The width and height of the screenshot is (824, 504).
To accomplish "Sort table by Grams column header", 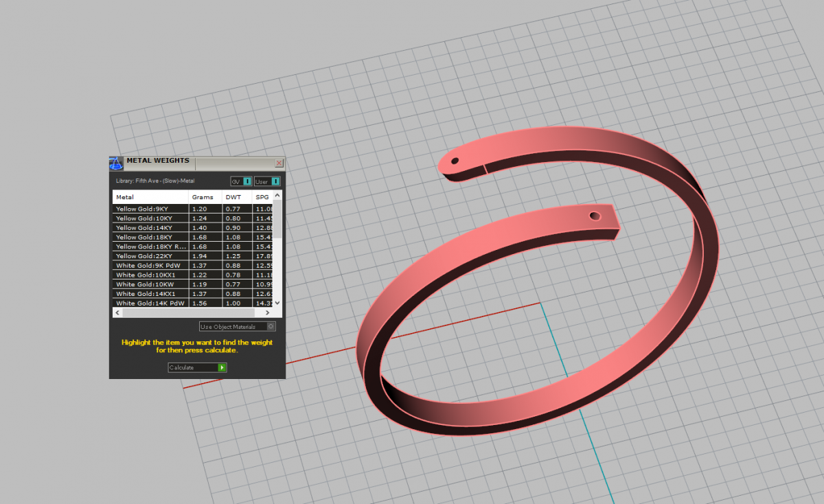I will point(204,197).
